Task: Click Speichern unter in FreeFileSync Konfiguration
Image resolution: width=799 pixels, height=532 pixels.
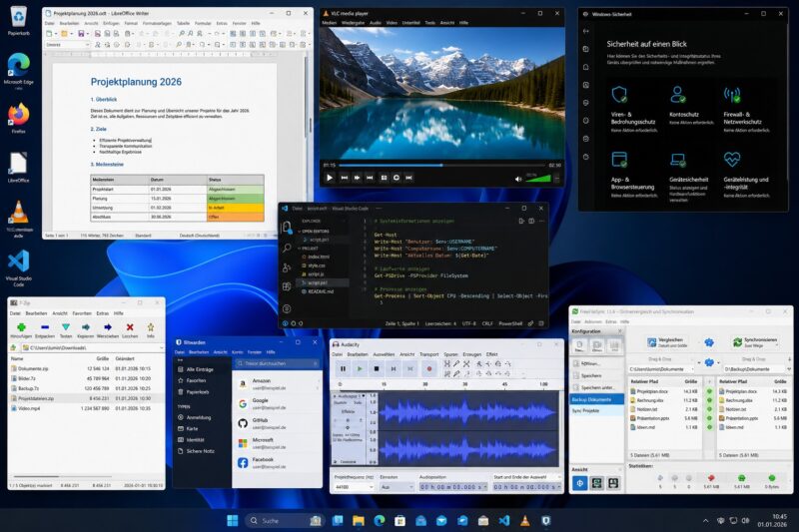Action: [596, 388]
